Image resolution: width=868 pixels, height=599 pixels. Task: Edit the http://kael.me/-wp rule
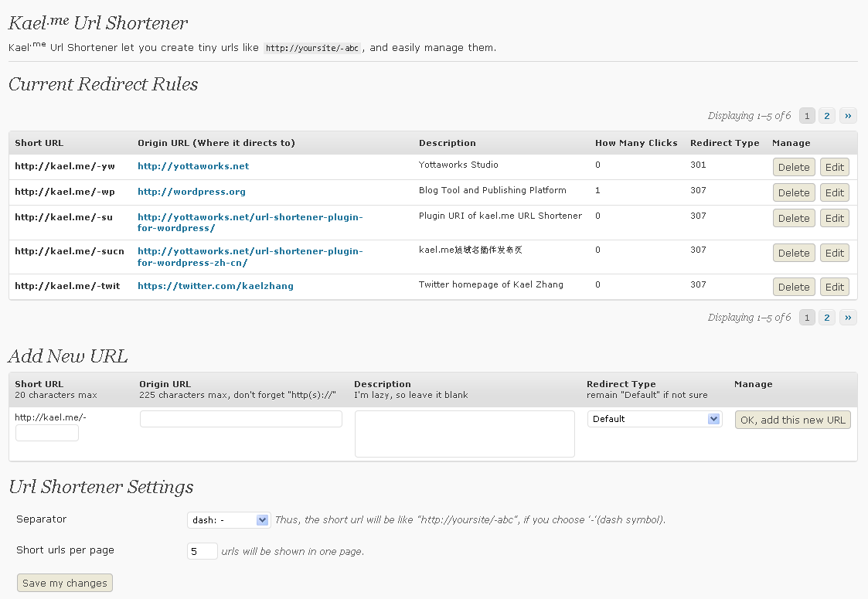point(834,192)
